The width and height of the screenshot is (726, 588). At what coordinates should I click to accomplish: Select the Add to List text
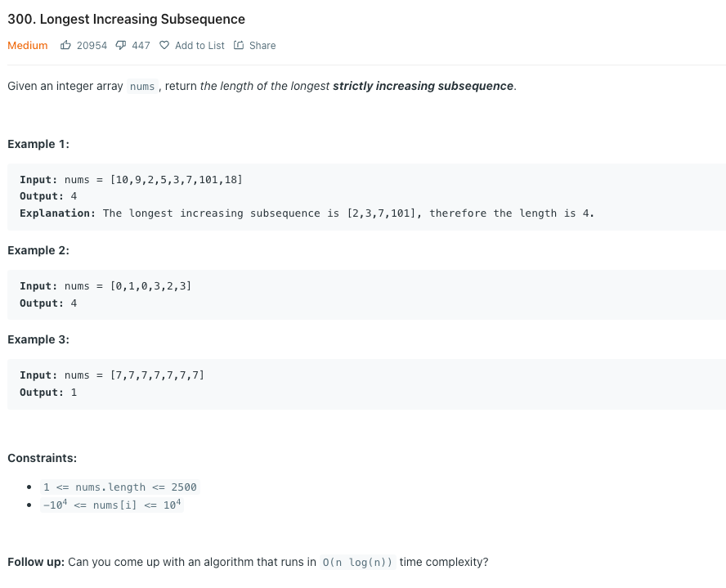click(199, 45)
